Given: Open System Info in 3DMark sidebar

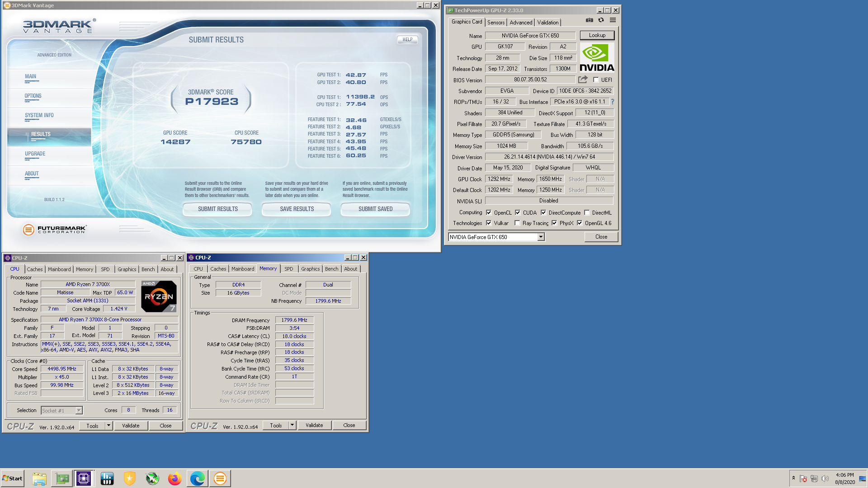Looking at the screenshot, I should (39, 115).
